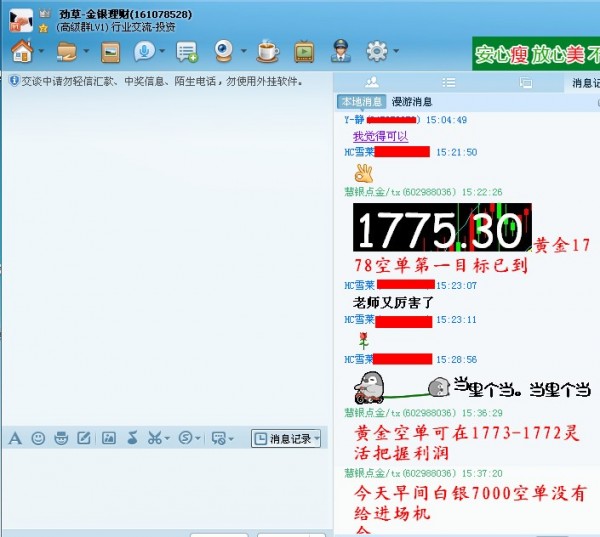
Task: Click the coffee cup app icon
Action: [267, 50]
